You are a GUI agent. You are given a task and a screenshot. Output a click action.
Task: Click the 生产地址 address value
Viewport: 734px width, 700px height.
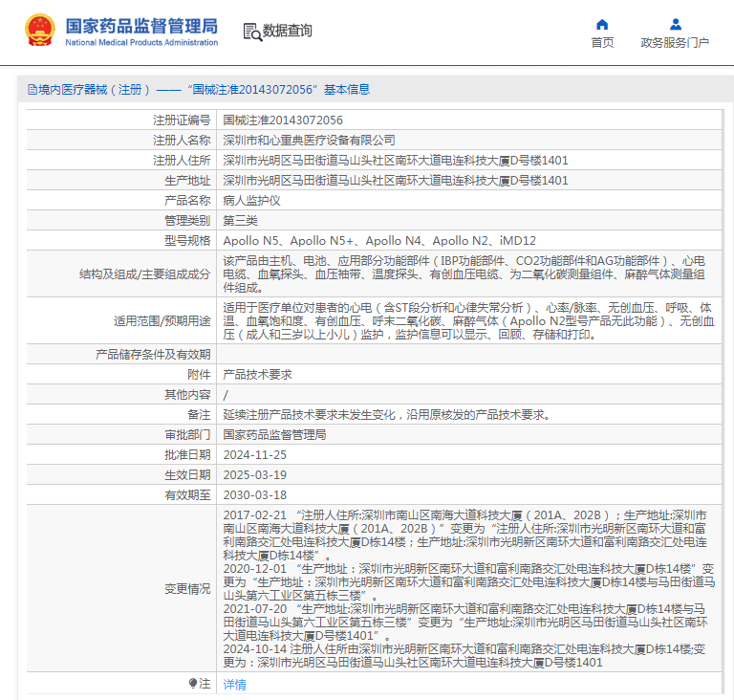395,181
